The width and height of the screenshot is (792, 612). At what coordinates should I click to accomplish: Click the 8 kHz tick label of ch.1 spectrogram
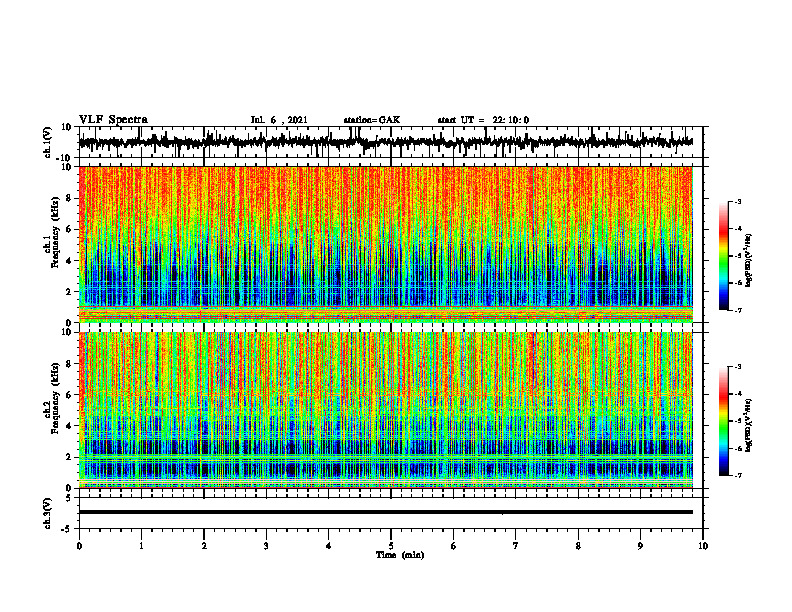coord(70,198)
